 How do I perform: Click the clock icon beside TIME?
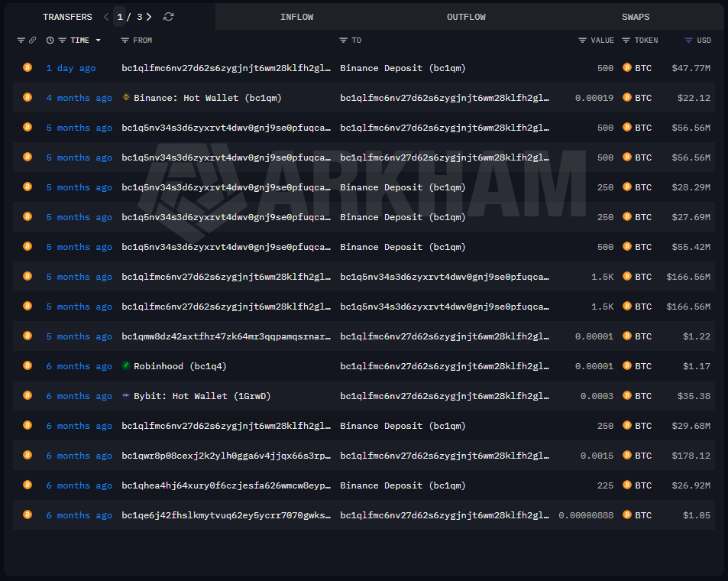tap(50, 41)
